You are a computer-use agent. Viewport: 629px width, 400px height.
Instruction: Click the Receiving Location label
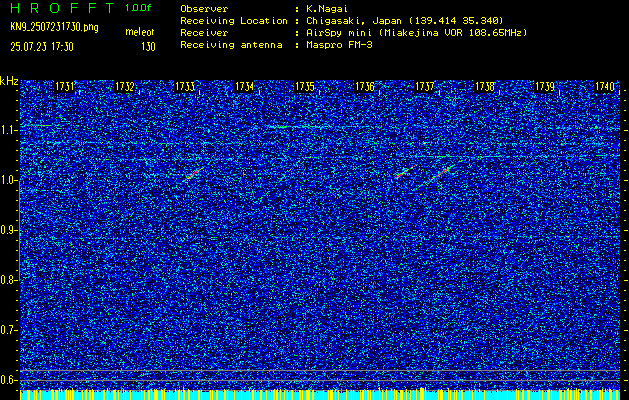[234, 21]
